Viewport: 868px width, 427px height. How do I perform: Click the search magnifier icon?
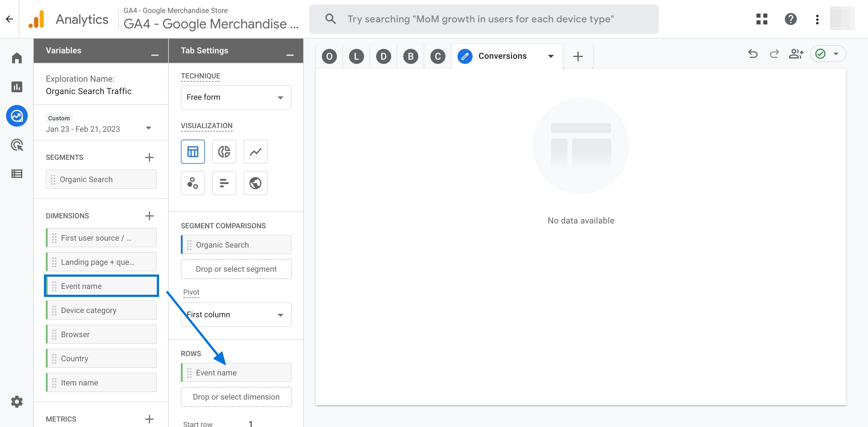[x=331, y=19]
